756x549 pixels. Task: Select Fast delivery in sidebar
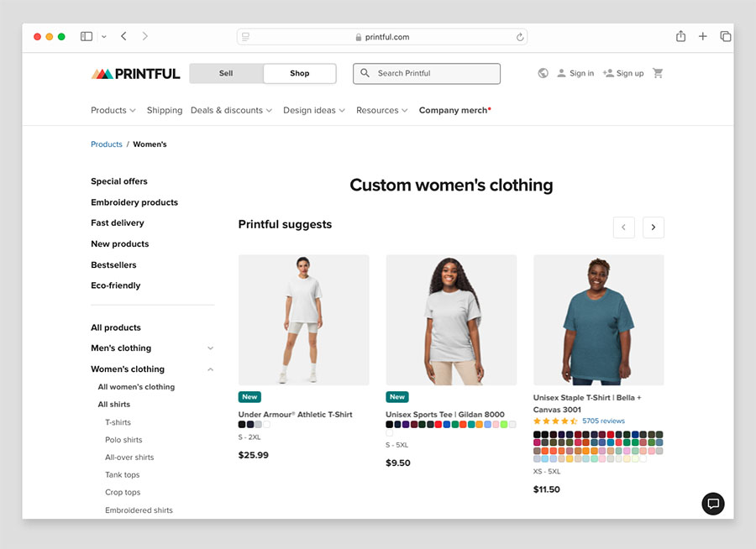click(117, 223)
